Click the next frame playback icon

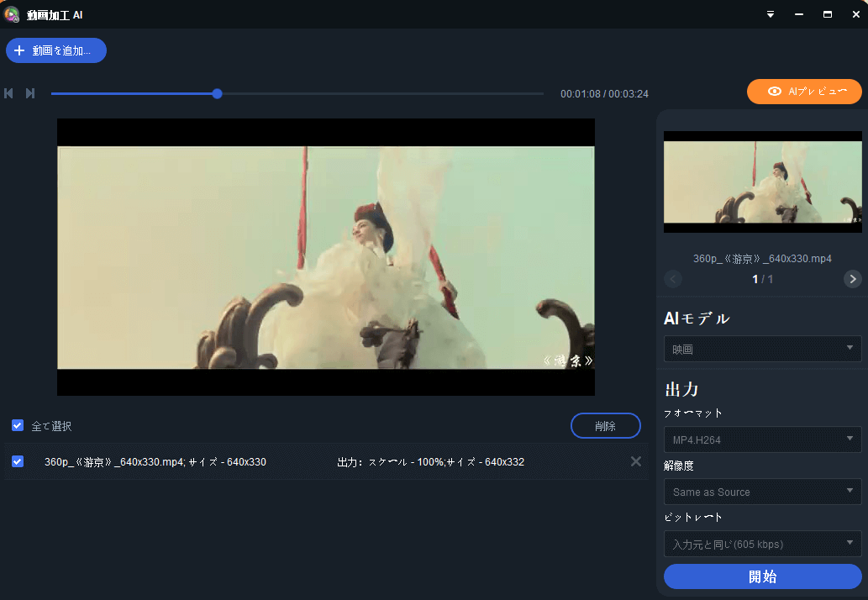tap(30, 93)
